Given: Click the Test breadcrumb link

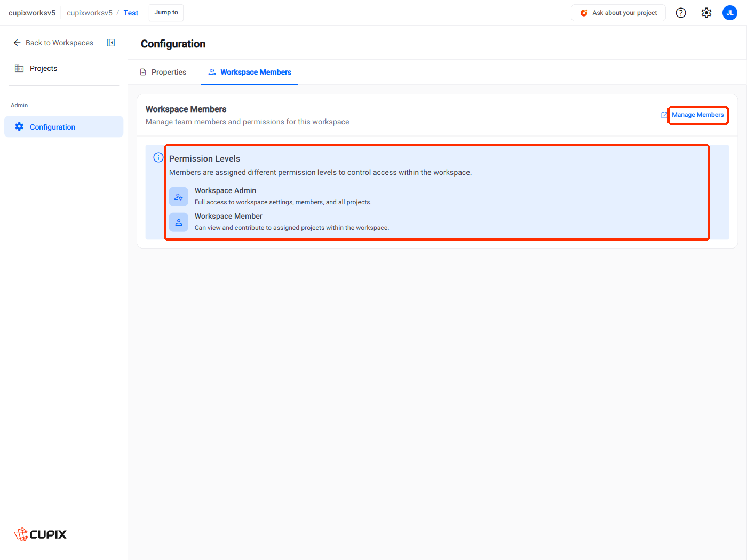Looking at the screenshot, I should [x=131, y=13].
